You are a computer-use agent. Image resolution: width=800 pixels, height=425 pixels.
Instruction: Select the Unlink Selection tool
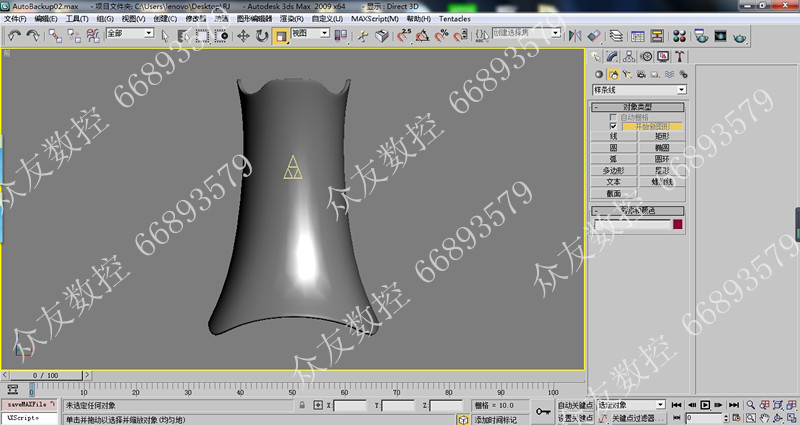tap(74, 35)
